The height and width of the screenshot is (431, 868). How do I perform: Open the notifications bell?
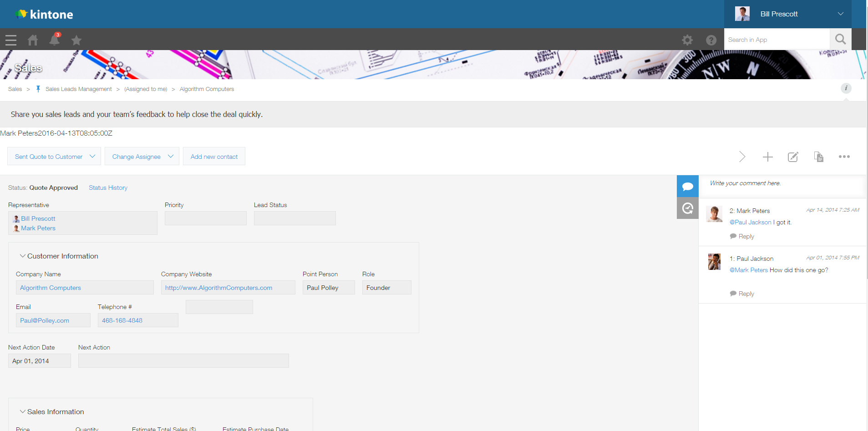[x=54, y=40]
